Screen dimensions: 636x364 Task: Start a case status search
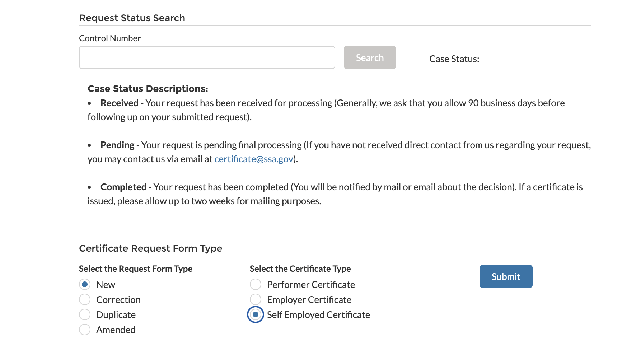tap(370, 57)
